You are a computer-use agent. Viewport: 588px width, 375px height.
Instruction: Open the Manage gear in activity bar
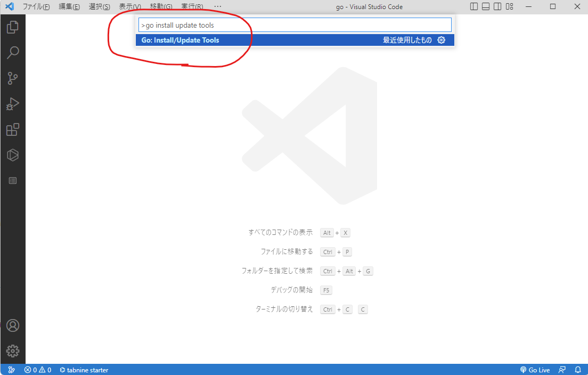coord(13,351)
